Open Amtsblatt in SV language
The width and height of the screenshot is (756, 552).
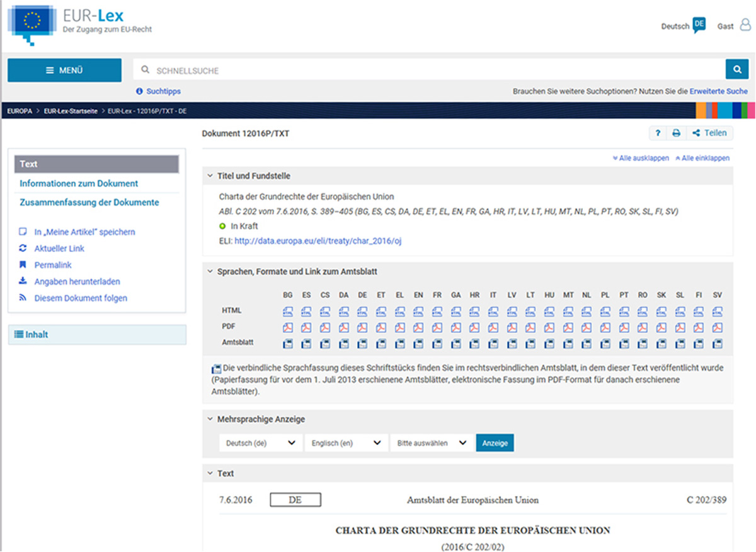coord(718,344)
